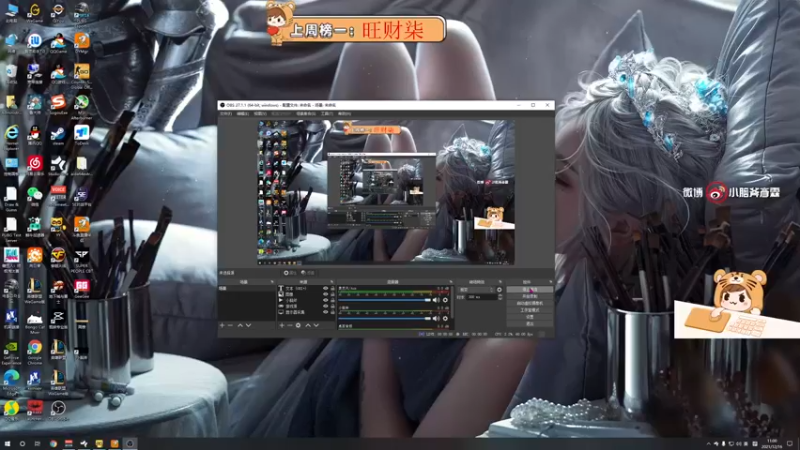This screenshot has width=800, height=450.
Task: Click the Audio Mixer vertical scrollbar
Action: (x=453, y=303)
